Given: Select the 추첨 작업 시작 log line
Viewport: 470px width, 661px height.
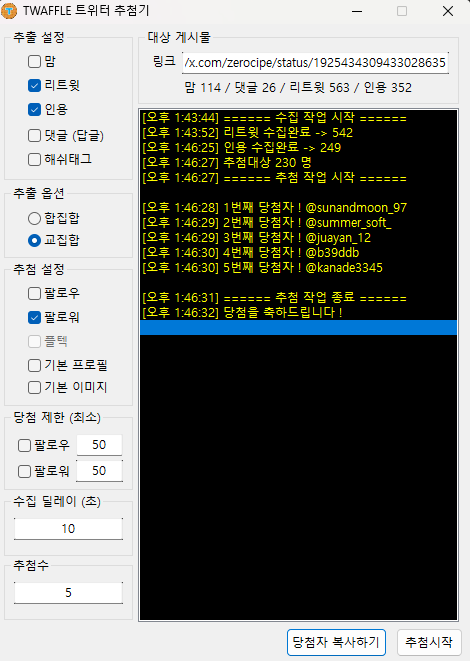Looking at the screenshot, I should pyautogui.click(x=298, y=178).
